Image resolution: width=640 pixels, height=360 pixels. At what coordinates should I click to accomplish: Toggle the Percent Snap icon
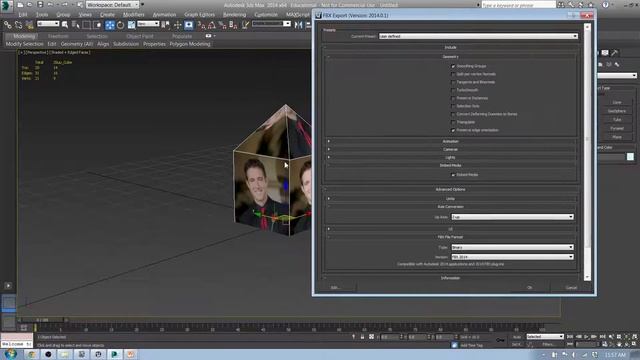click(222, 25)
